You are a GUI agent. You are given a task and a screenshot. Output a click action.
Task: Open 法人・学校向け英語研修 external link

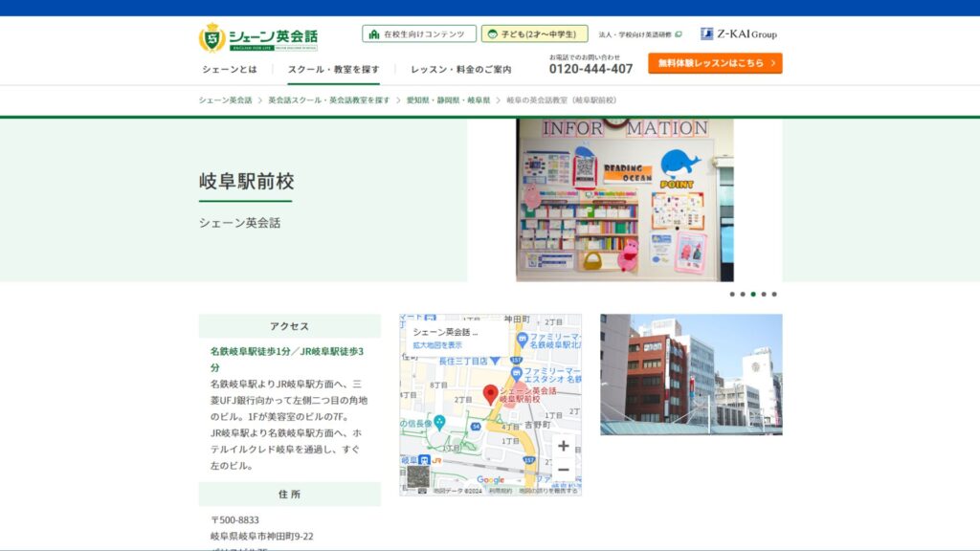coord(640,34)
